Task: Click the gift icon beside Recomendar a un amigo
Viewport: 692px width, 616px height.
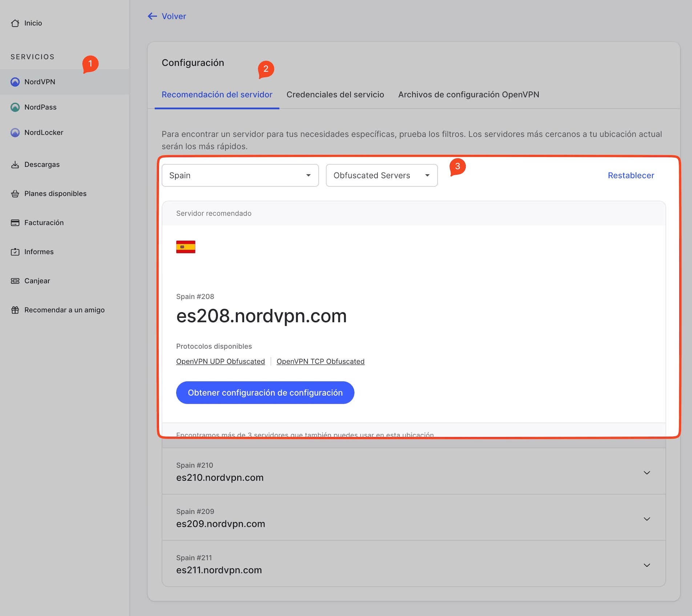Action: pyautogui.click(x=15, y=310)
